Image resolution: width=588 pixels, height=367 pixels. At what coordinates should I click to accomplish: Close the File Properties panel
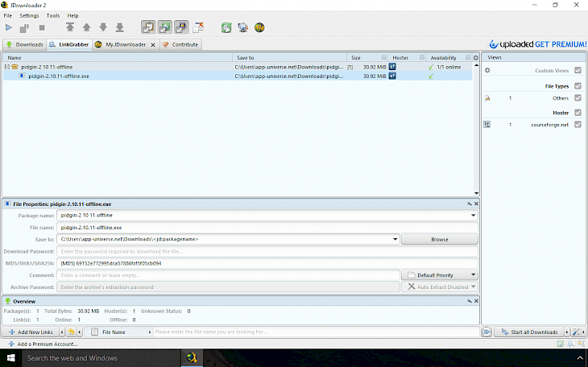coord(476,204)
